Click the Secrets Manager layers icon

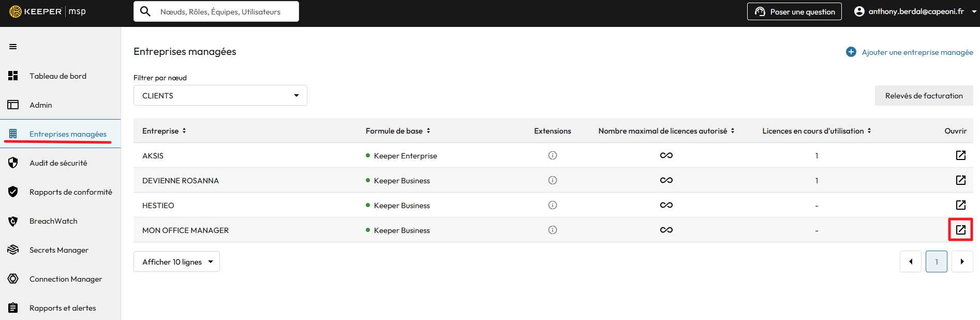click(x=13, y=250)
